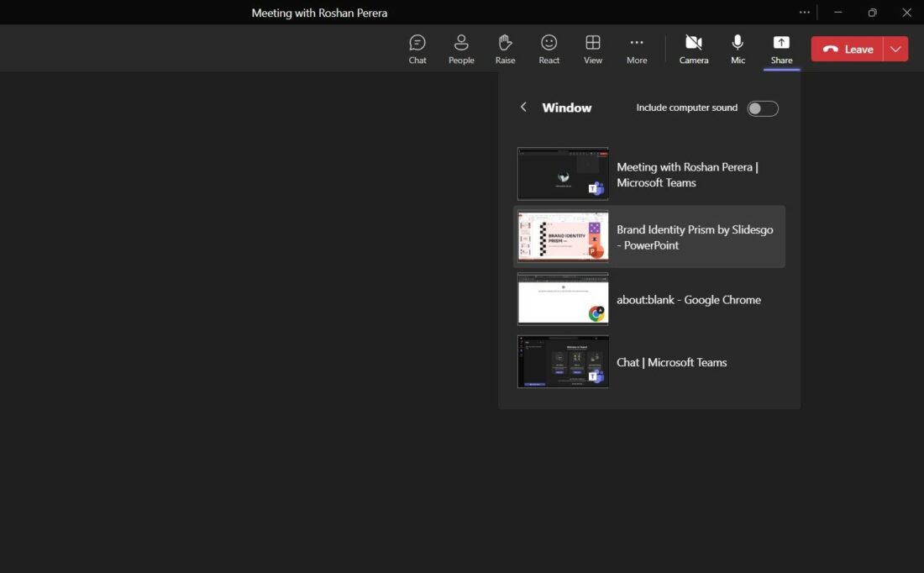The width and height of the screenshot is (924, 573).
Task: Click the Meeting with Roshan Perera thumbnail
Action: (563, 174)
